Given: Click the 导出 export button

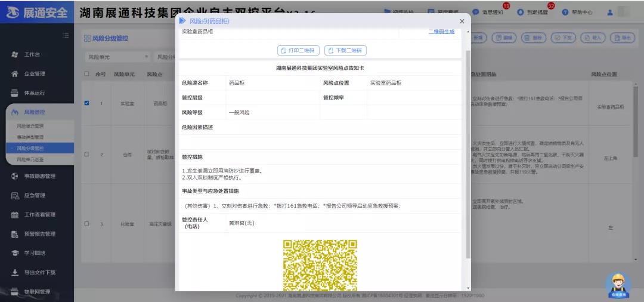Looking at the screenshot, I should [622, 38].
